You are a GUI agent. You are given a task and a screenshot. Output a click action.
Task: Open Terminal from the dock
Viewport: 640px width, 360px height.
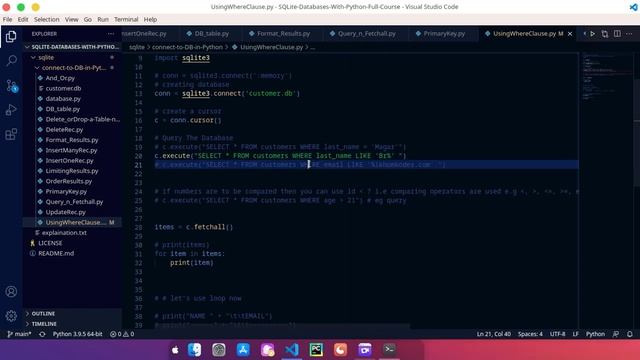pyautogui.click(x=389, y=349)
